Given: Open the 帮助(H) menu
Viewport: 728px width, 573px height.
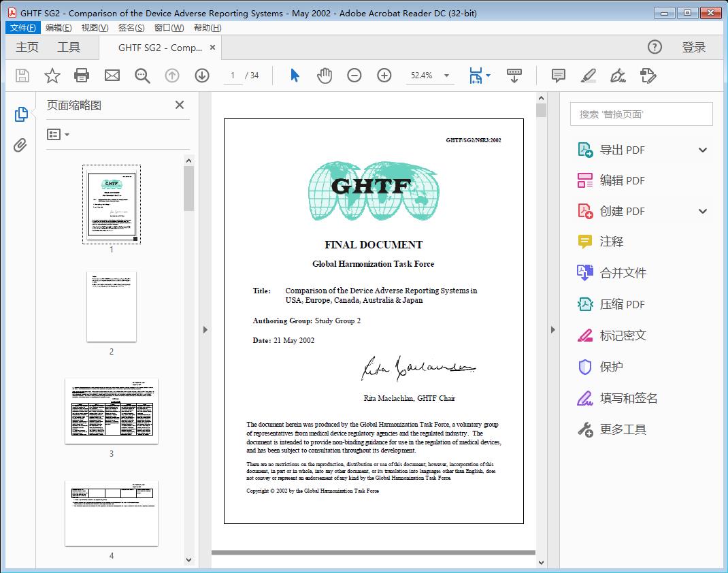Looking at the screenshot, I should coord(207,27).
